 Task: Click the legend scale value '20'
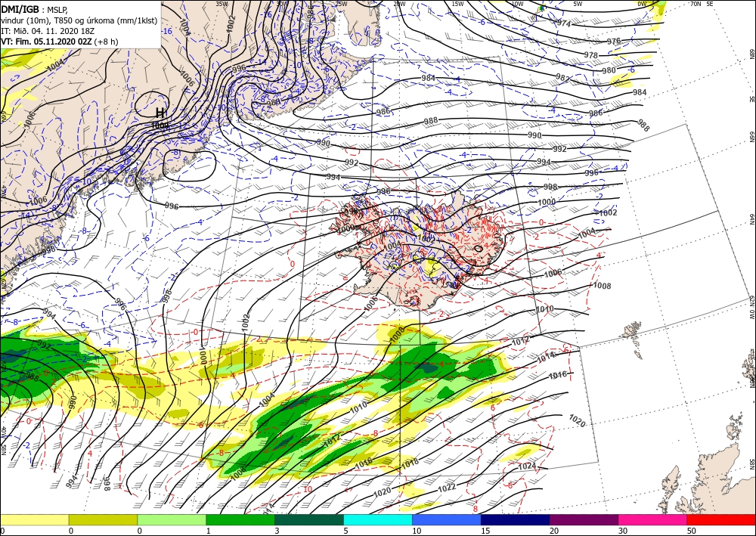(x=553, y=531)
